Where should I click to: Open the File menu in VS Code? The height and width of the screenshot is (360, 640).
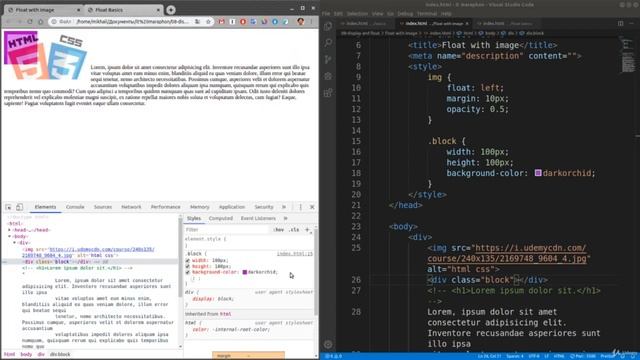point(326,13)
